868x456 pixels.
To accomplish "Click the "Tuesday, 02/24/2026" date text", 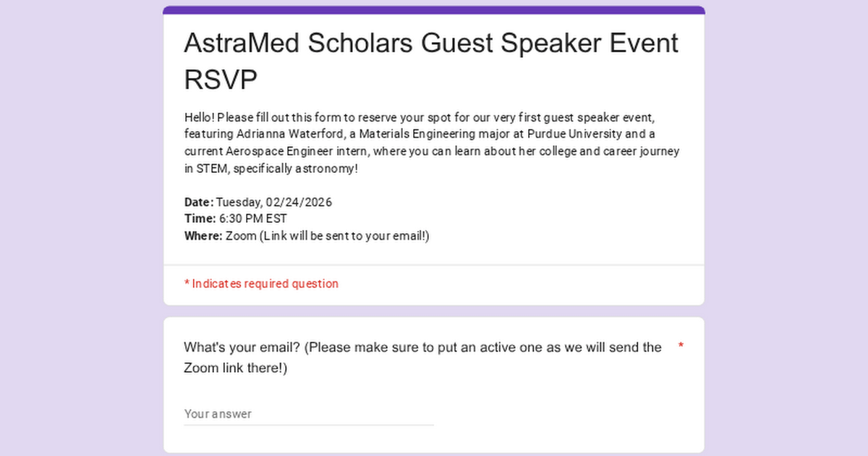I will (274, 202).
